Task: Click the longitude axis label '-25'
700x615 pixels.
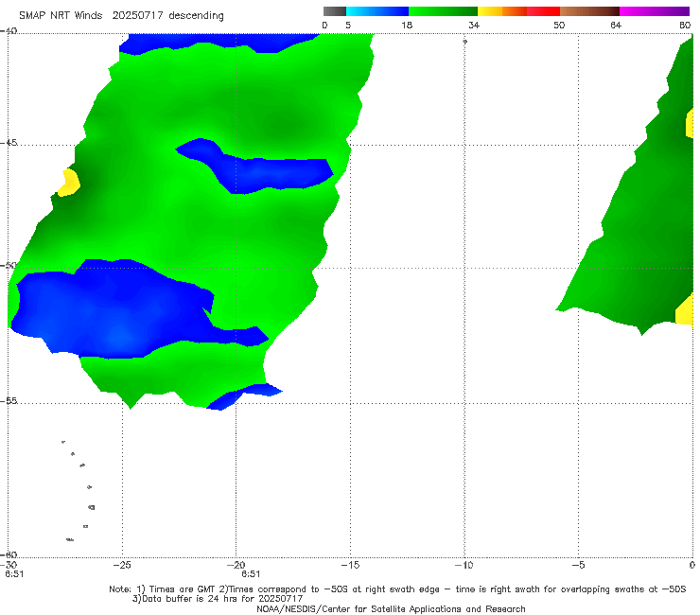Action: point(122,565)
